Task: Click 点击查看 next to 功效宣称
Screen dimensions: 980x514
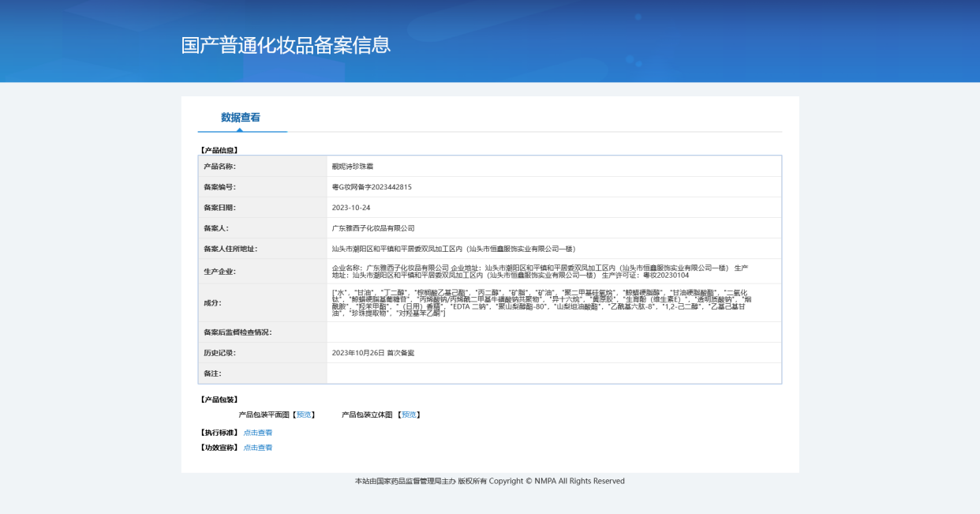Action: click(x=258, y=448)
